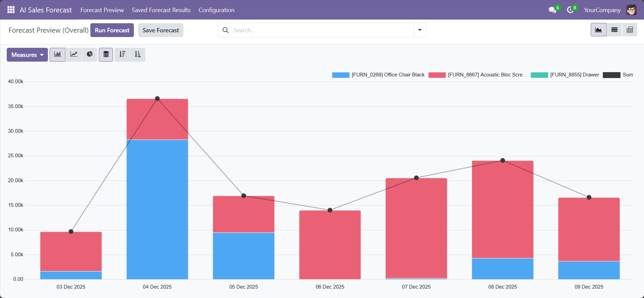Switch to list view
This screenshot has height=298, width=644.
[614, 30]
